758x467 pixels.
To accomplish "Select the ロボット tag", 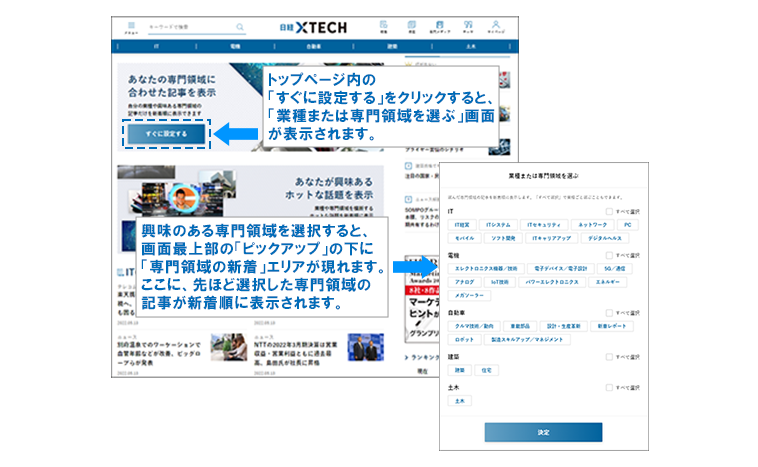I will point(465,340).
